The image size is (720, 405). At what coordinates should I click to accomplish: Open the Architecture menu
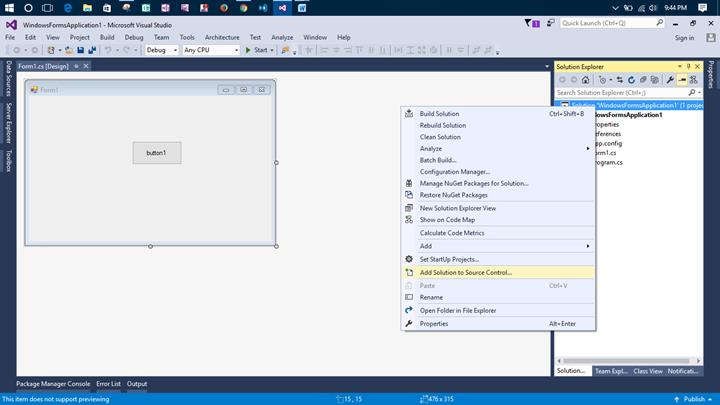(x=222, y=37)
